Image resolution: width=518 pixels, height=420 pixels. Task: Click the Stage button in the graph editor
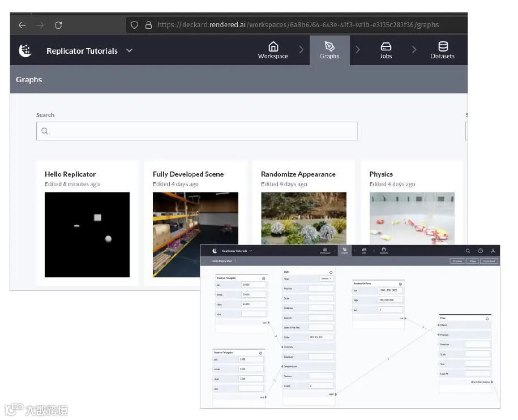point(473,261)
